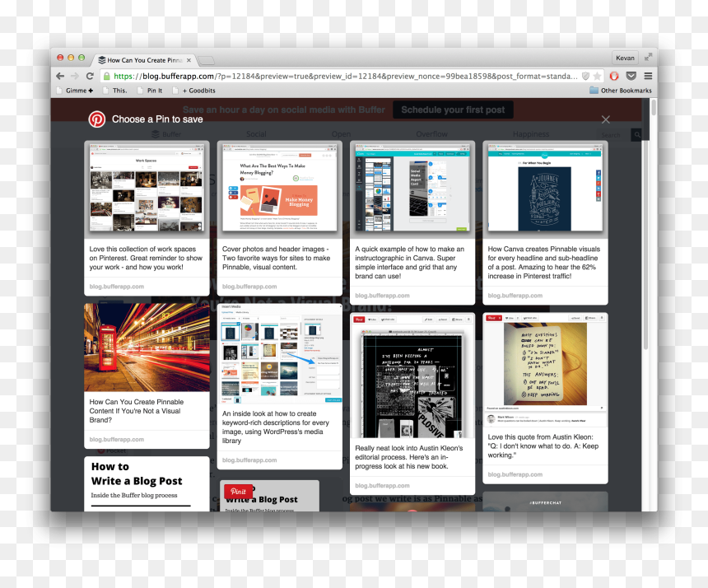Click the browser back arrow

[60, 76]
